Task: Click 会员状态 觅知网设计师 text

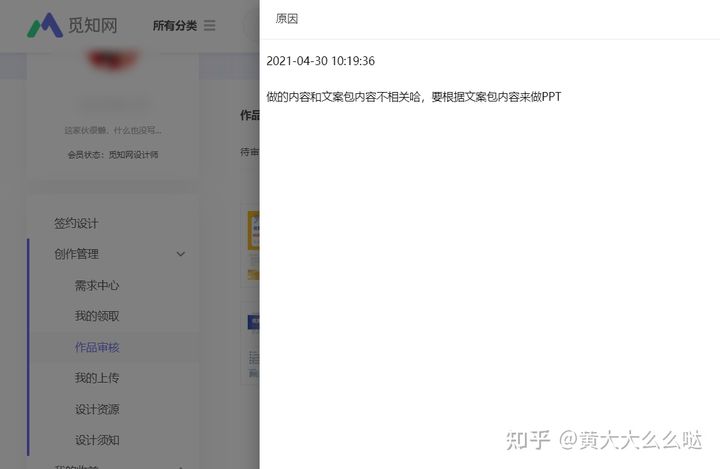Action: point(113,155)
